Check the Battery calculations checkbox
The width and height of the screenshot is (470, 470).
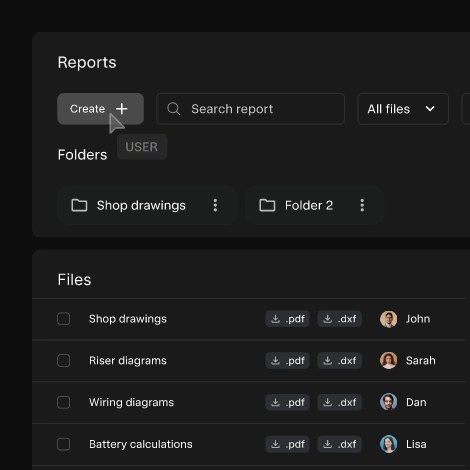point(63,444)
